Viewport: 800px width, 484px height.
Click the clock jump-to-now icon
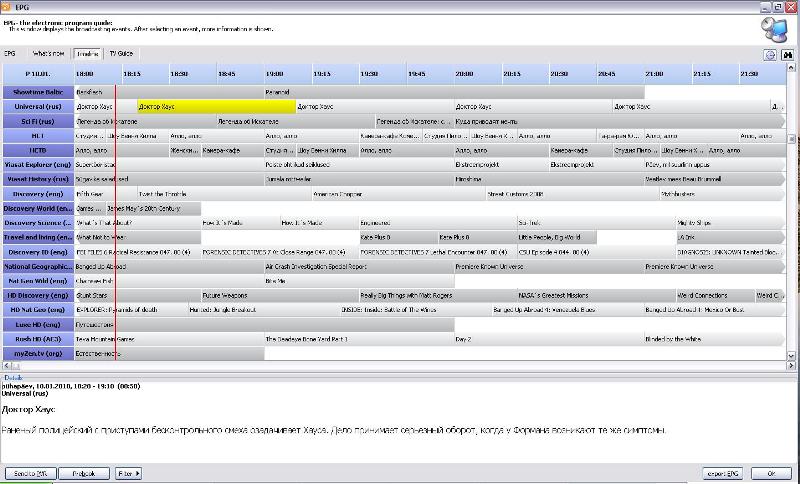tap(770, 55)
